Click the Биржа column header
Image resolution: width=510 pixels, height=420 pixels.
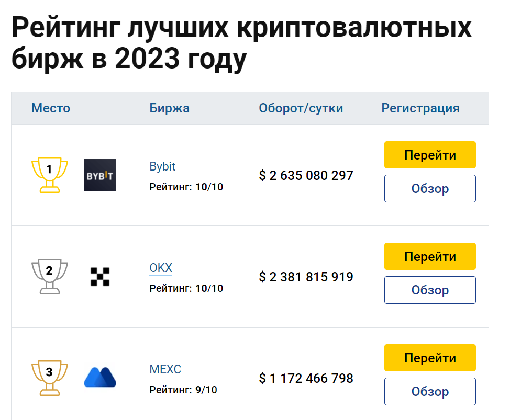170,108
